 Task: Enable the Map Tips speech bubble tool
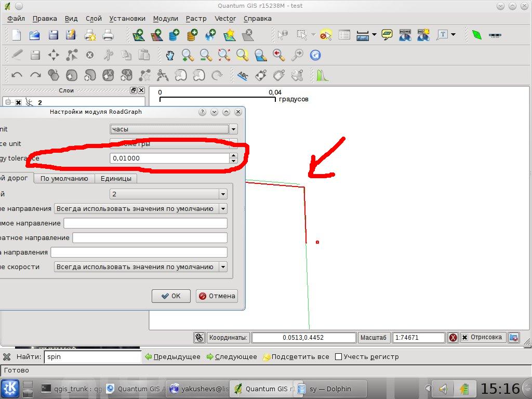click(387, 35)
